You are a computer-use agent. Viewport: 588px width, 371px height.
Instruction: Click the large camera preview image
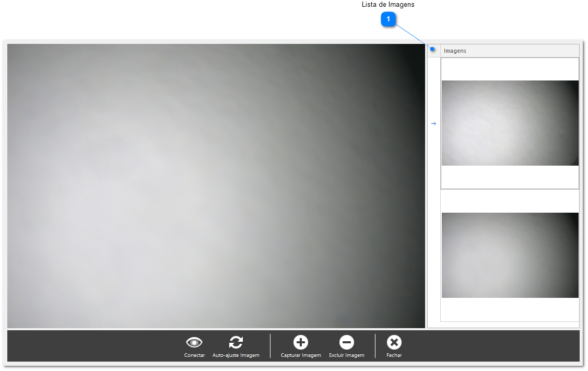coord(216,186)
